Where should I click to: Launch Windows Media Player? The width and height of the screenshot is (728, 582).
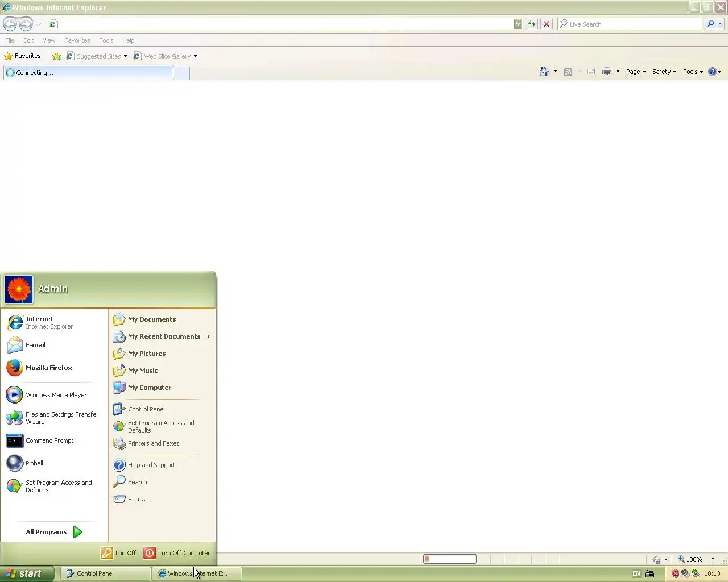click(x=55, y=395)
